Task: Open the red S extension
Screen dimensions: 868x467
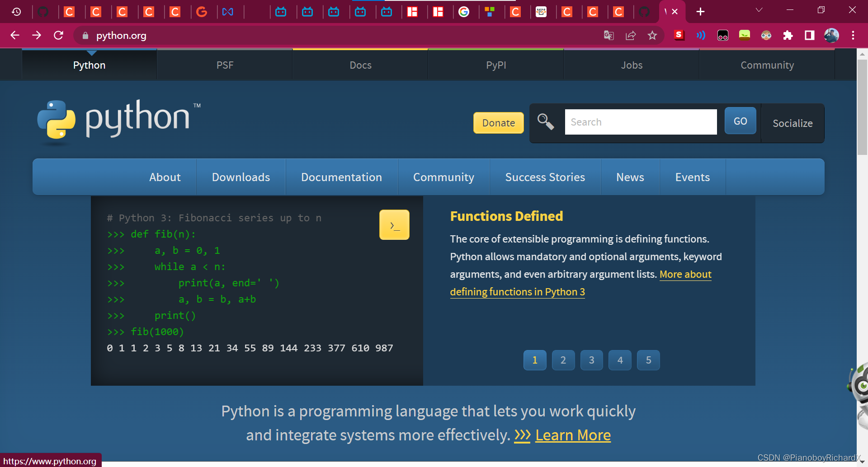Action: pos(679,35)
